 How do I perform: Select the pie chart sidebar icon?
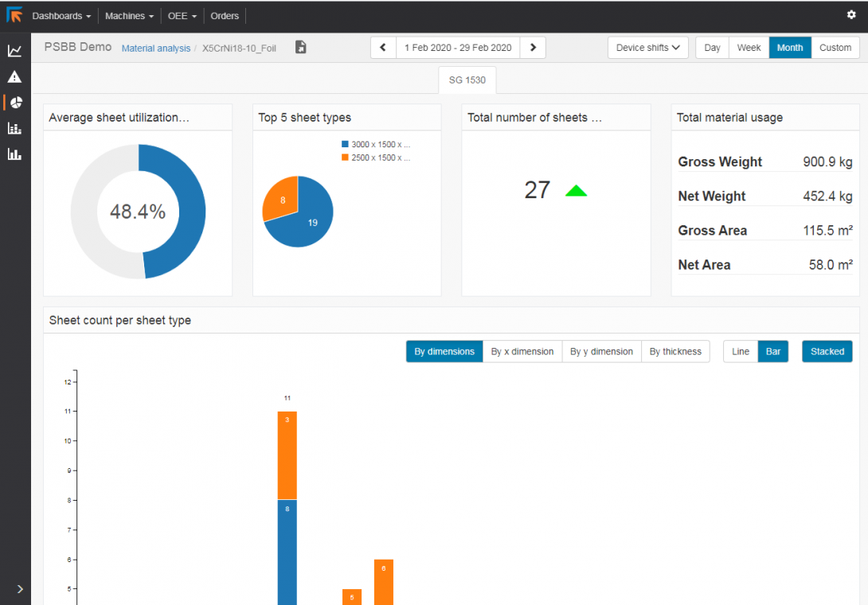click(x=15, y=103)
